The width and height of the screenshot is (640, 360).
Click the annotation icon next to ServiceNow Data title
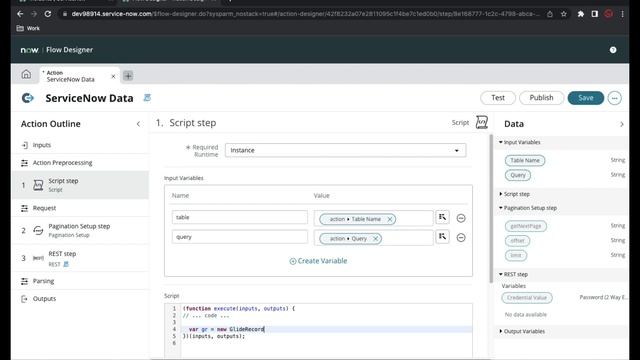coord(147,98)
